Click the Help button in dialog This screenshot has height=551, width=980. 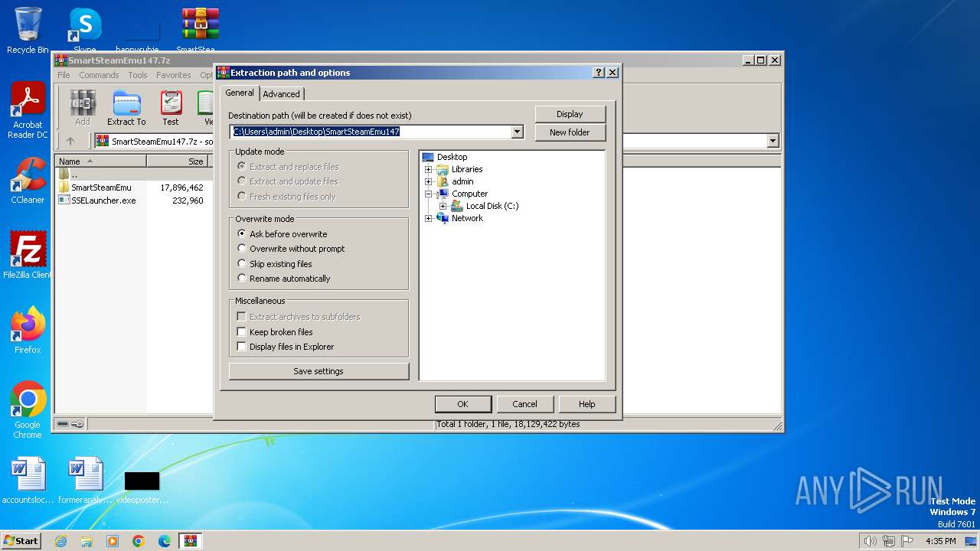tap(586, 404)
